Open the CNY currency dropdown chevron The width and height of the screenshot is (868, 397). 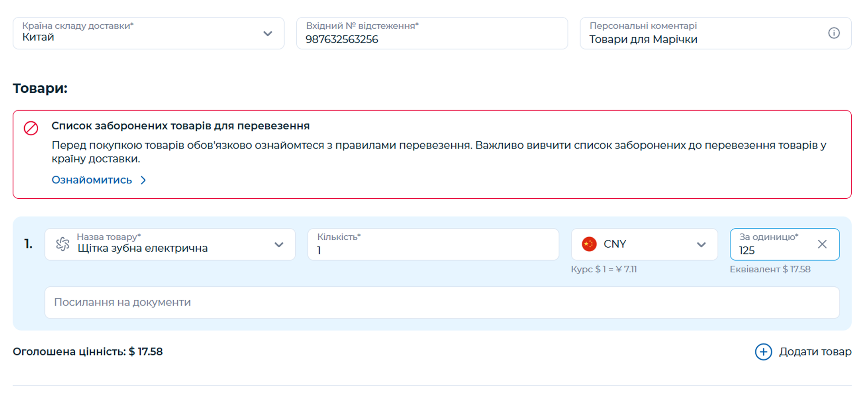tap(701, 244)
